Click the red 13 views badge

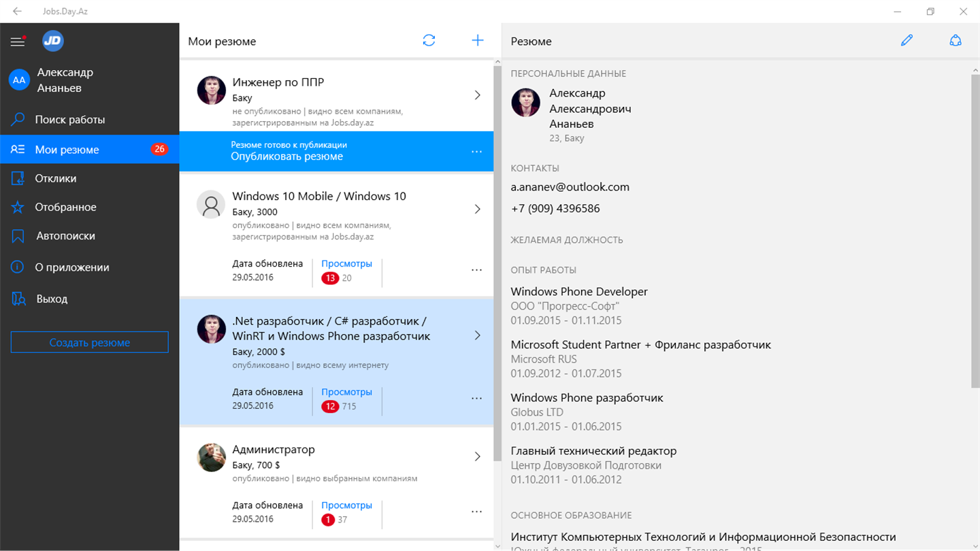330,278
